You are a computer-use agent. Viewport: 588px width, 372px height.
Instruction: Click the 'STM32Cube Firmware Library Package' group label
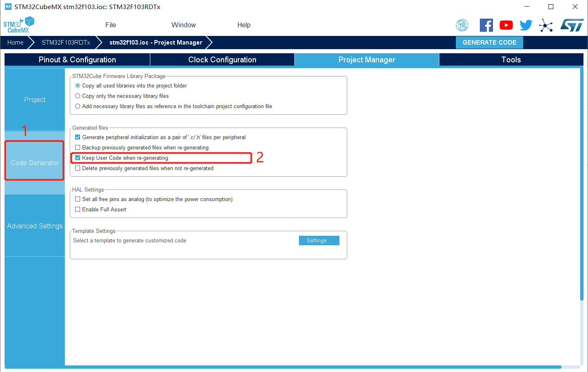(x=119, y=76)
